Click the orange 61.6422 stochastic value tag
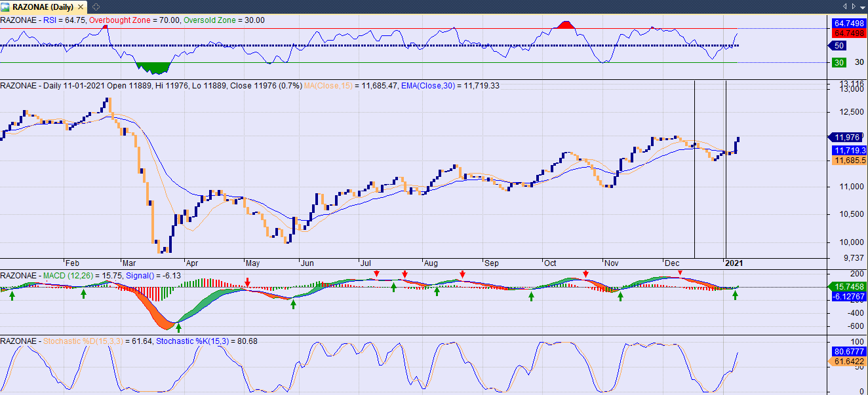Screen dimensions: 868x395 [848, 361]
